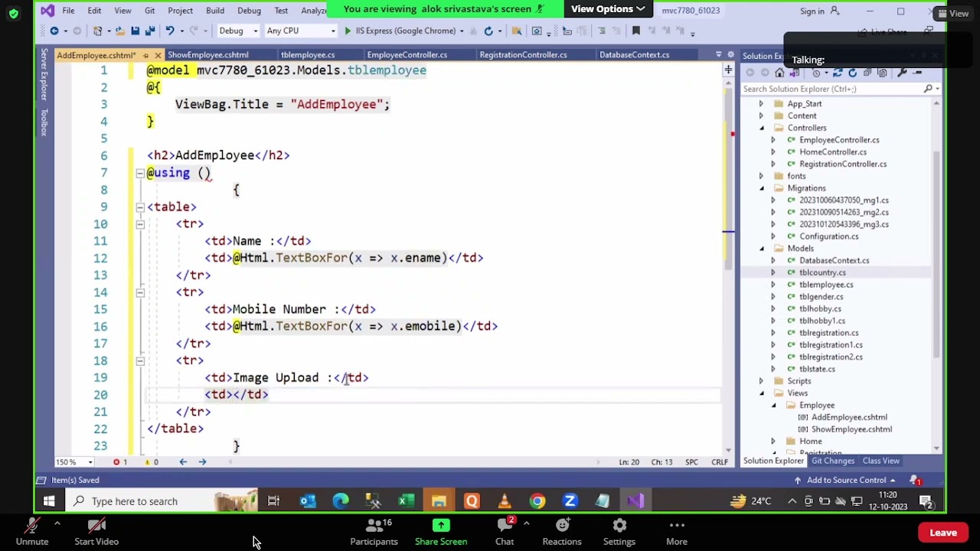Viewport: 980px width, 551px height.
Task: Expand the App_Start folder
Action: 761,104
